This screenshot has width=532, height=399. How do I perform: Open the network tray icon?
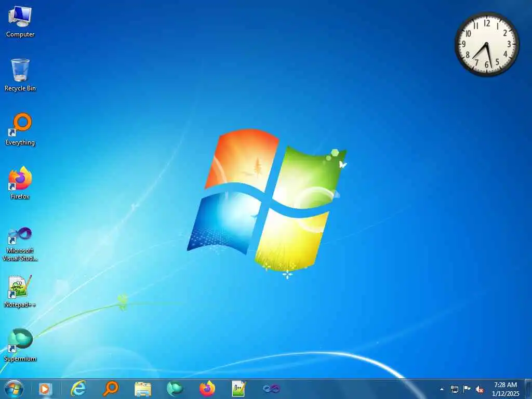point(454,389)
